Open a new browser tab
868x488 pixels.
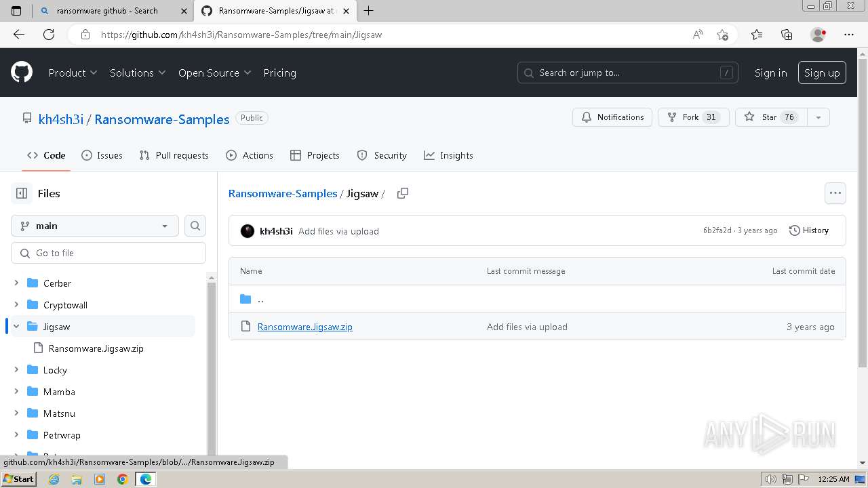click(x=368, y=11)
